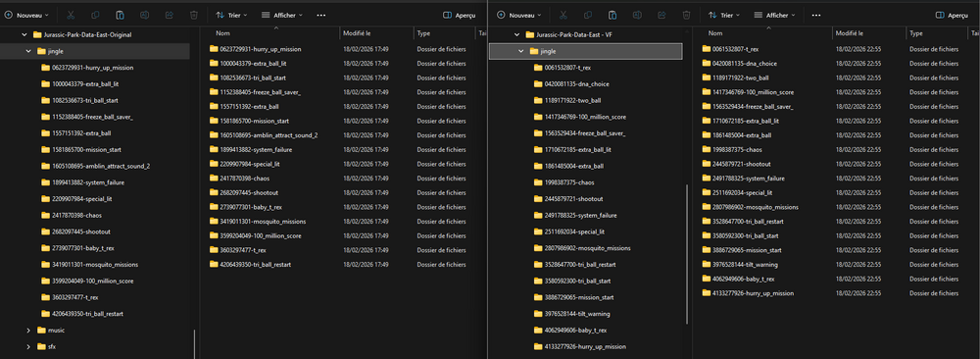Collapse the Jurassic-Park-Data-East - VF tree node chevron
This screenshot has width=980, height=359.
516,35
